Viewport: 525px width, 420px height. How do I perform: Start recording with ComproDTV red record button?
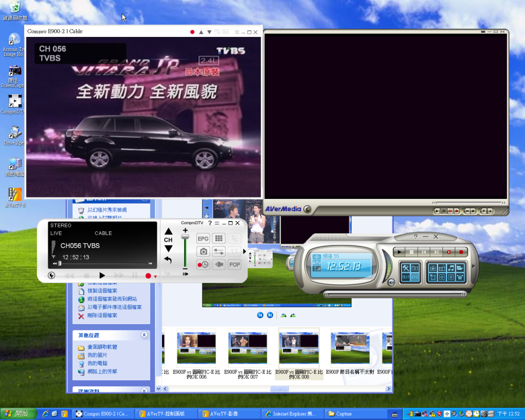click(148, 276)
